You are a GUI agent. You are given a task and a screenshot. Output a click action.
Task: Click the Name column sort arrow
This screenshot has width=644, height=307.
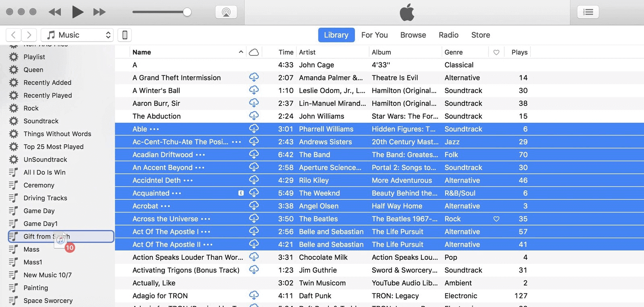pyautogui.click(x=241, y=52)
